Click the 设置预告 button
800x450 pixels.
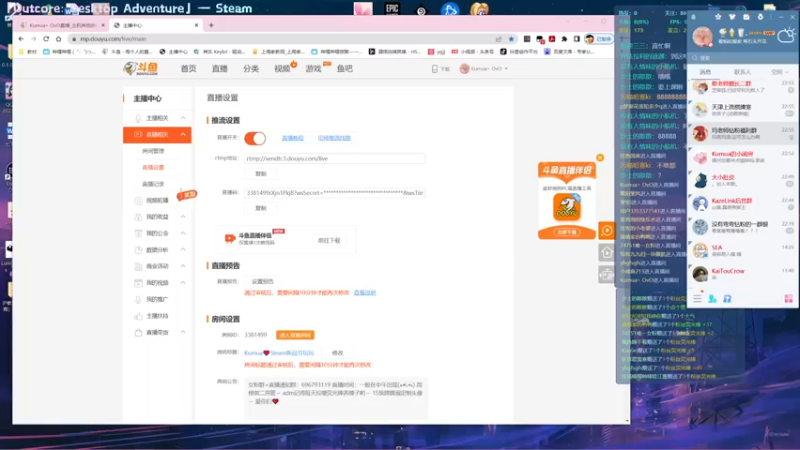[262, 282]
